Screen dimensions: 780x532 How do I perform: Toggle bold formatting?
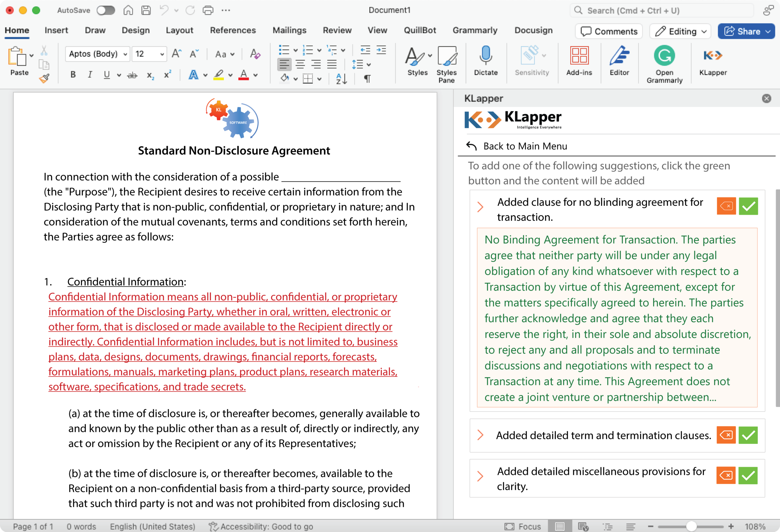(73, 75)
